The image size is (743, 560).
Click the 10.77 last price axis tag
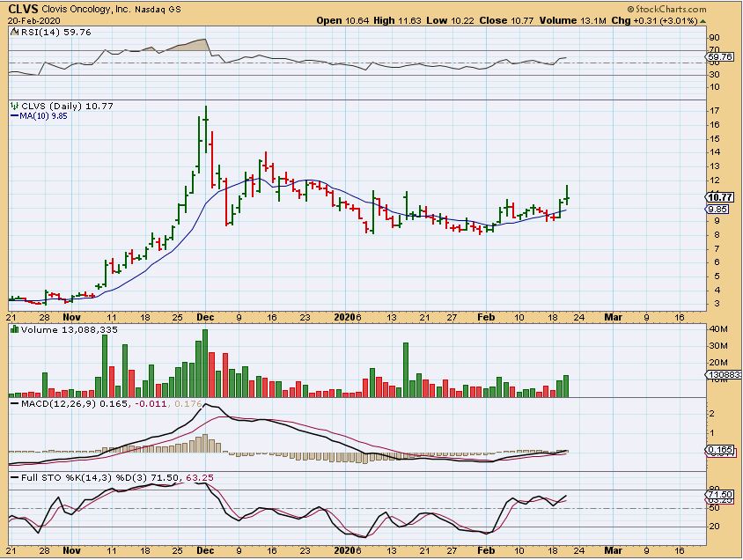point(720,197)
